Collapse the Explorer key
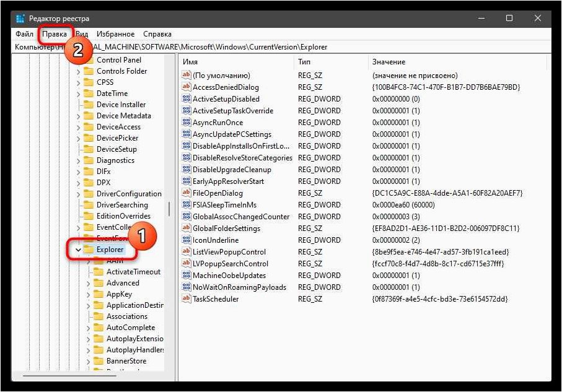The width and height of the screenshot is (562, 392). pyautogui.click(x=79, y=250)
